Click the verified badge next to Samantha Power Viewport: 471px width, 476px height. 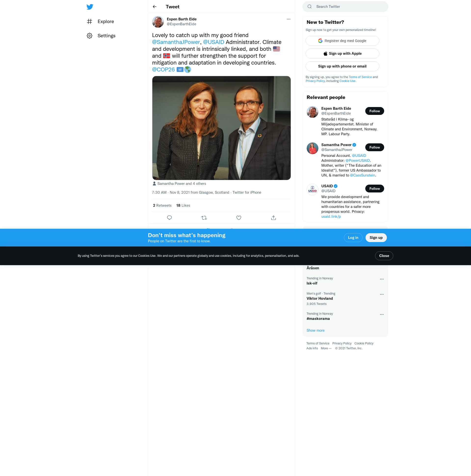354,145
